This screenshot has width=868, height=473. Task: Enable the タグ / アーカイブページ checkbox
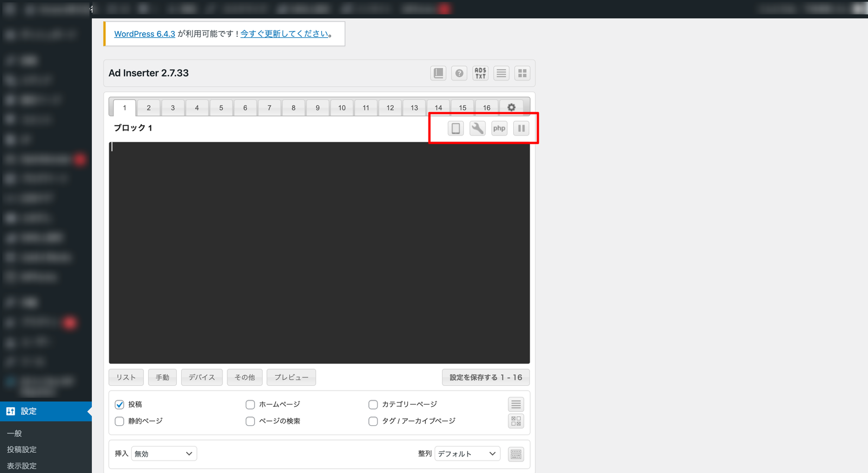point(373,421)
